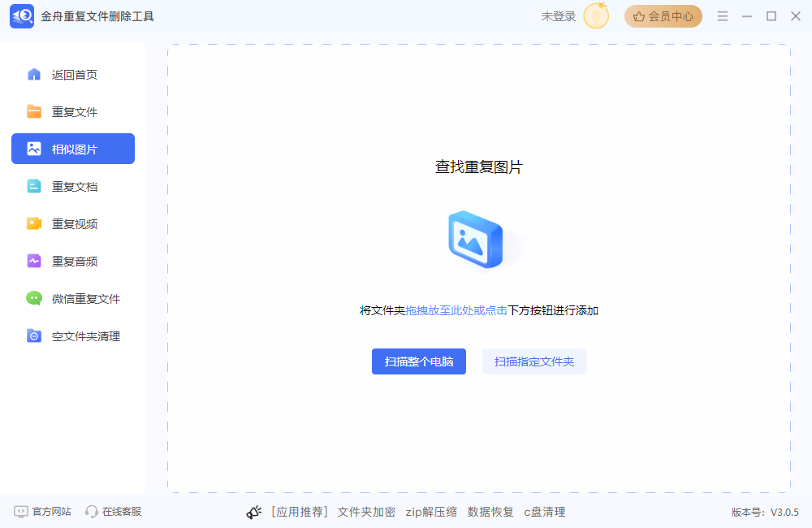Click the 文件夹加密 recommendation link
This screenshot has height=528, width=812.
click(367, 512)
